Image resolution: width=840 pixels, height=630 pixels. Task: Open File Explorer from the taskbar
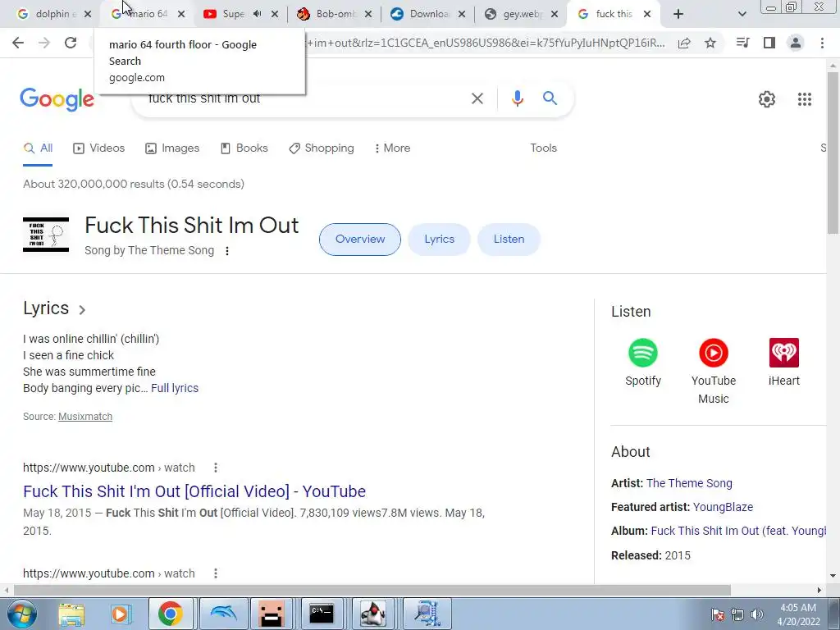[x=71, y=614]
